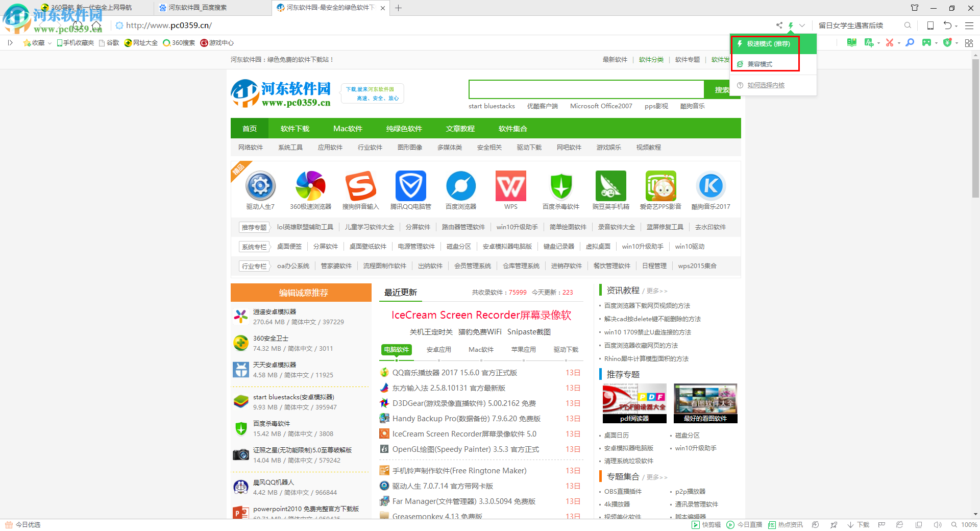Switch to the Mac软件 navigation tab
This screenshot has height=531, width=980.
[x=348, y=128]
